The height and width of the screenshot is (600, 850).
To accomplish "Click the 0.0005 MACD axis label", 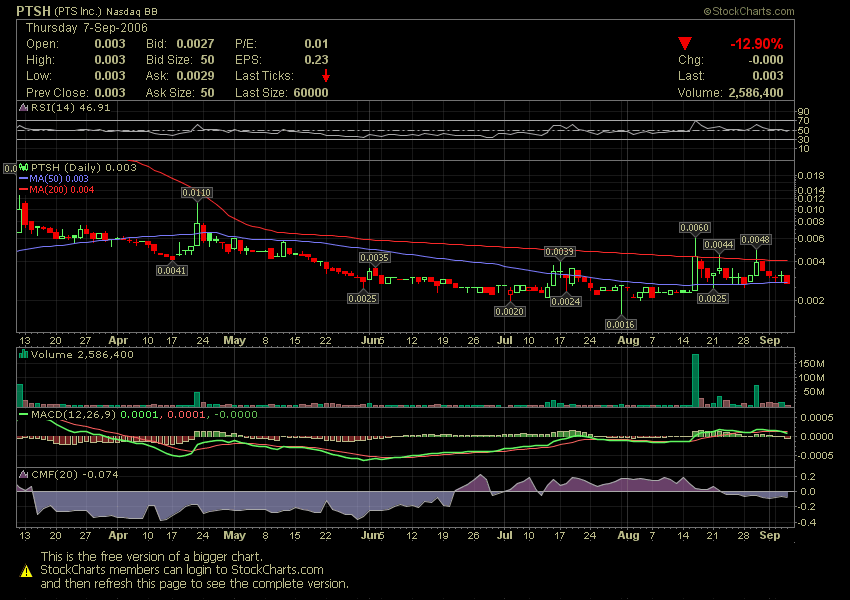I will (816, 418).
